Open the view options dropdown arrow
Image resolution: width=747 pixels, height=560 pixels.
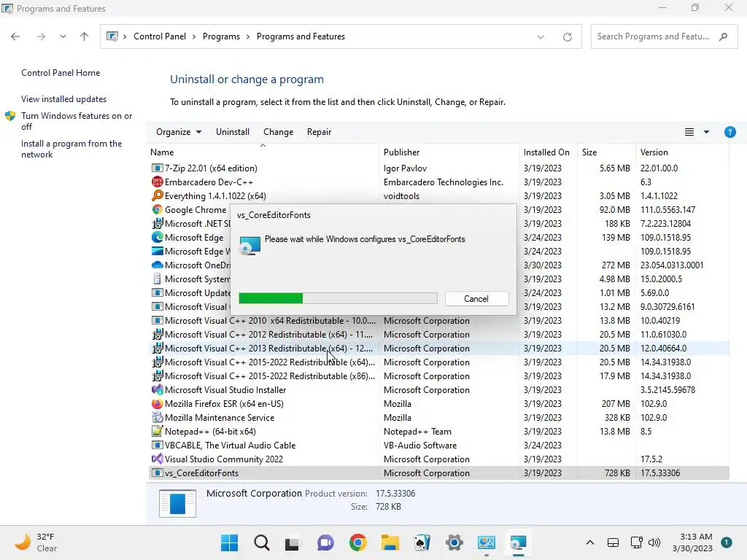click(706, 132)
